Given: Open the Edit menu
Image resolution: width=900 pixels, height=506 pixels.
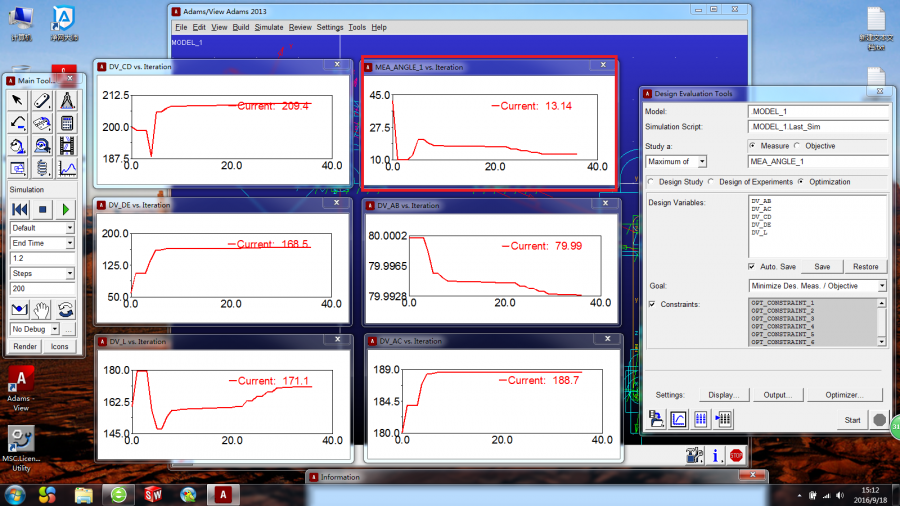Looking at the screenshot, I should (199, 27).
